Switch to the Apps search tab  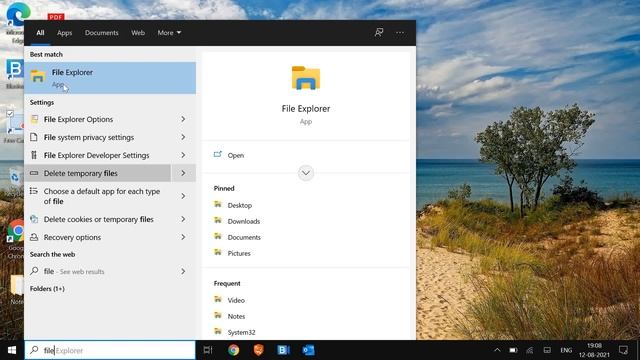pyautogui.click(x=64, y=33)
